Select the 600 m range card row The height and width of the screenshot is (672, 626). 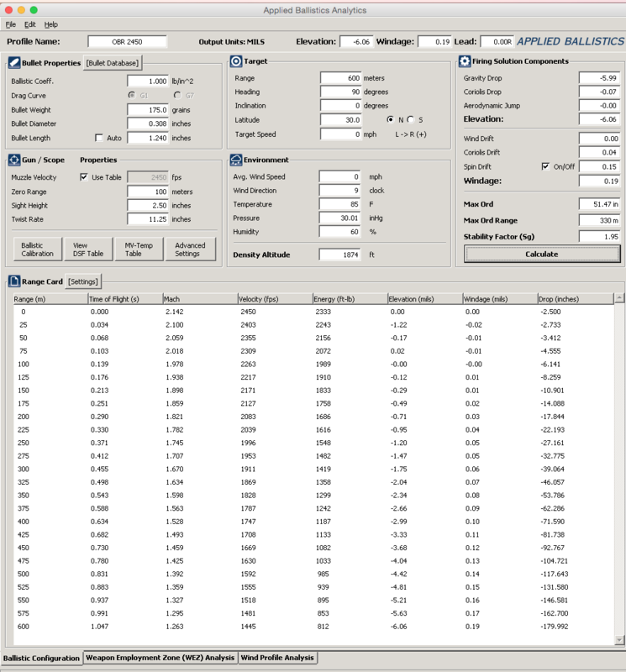[x=313, y=626]
